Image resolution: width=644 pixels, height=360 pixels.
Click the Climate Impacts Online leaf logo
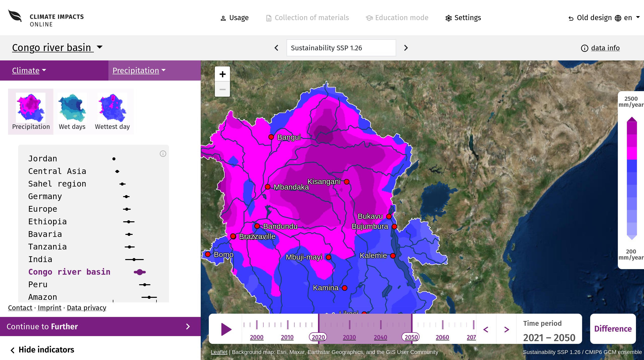click(15, 16)
